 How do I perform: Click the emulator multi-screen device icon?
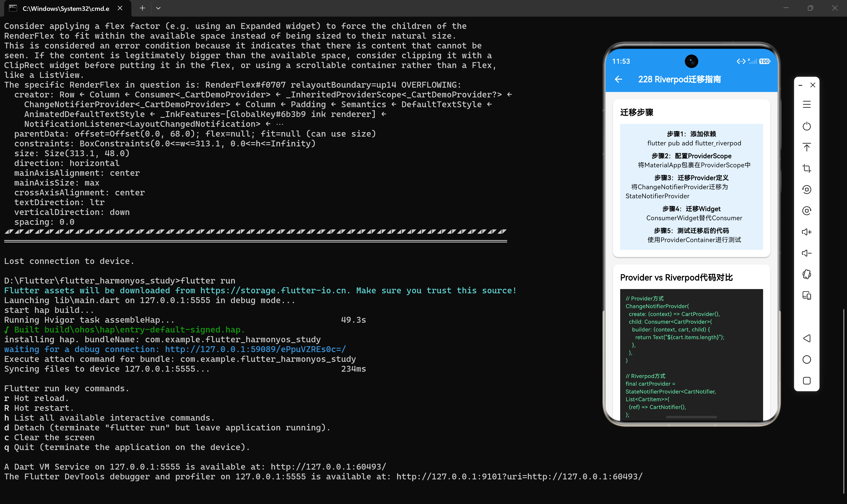point(807,295)
